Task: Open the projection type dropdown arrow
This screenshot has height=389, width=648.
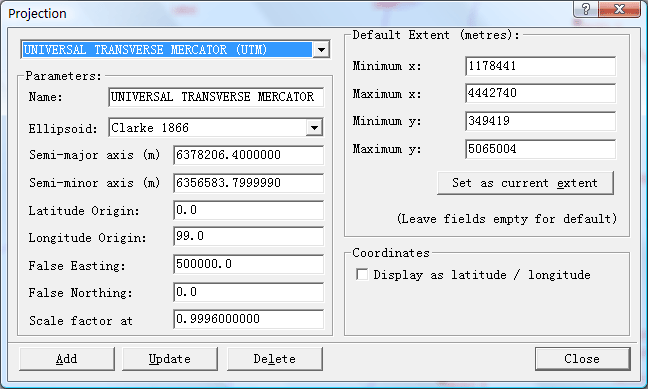Action: tap(321, 50)
